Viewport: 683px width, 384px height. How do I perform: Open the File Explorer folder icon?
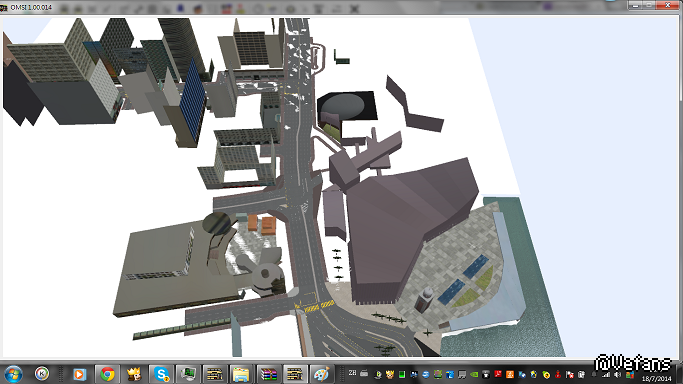tap(241, 374)
